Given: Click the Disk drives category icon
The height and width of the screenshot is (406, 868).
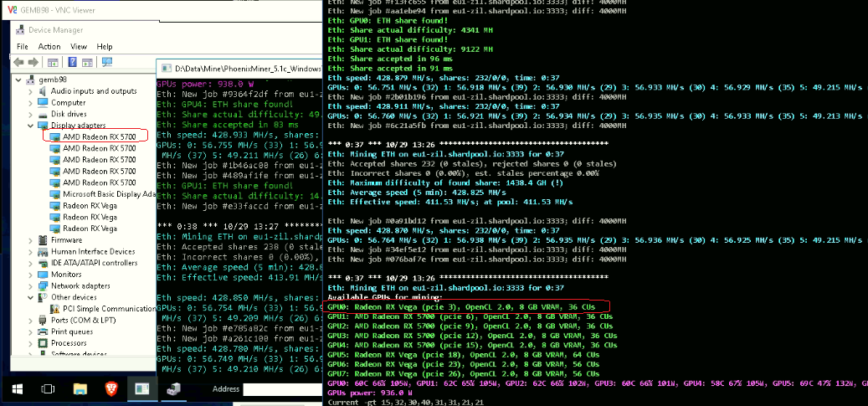Looking at the screenshot, I should point(44,114).
